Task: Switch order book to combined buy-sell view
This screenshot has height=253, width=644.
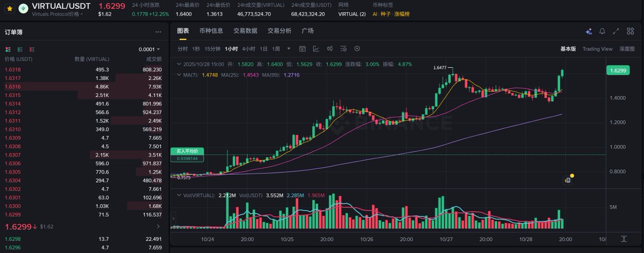Action: pos(8,49)
